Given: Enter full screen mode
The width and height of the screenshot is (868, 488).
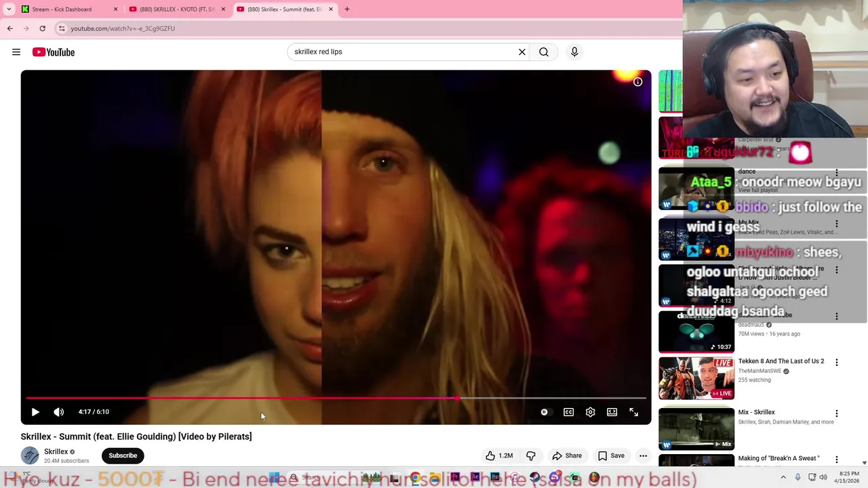Looking at the screenshot, I should point(633,412).
